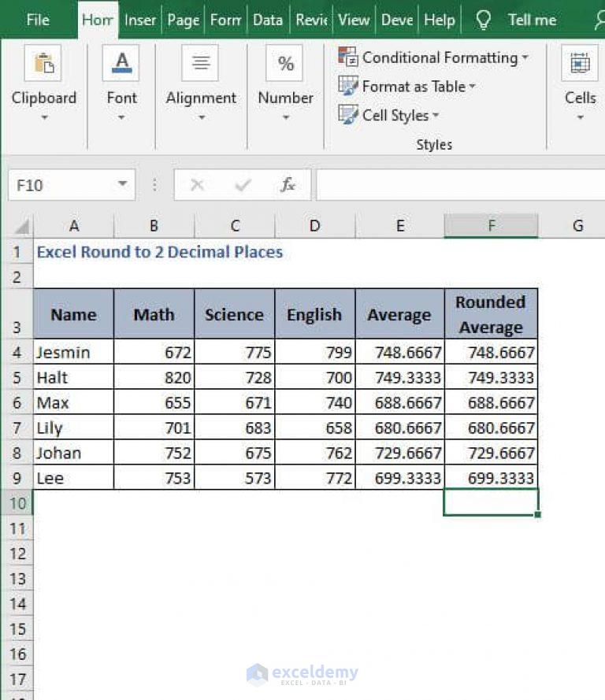
Task: Open Cell Styles dropdown arrow
Action: [x=436, y=115]
